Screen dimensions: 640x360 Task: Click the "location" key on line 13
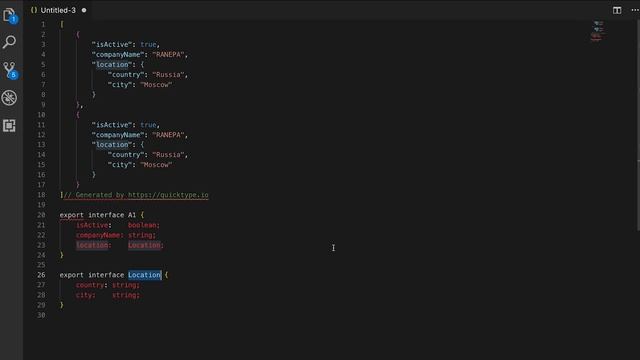112,145
